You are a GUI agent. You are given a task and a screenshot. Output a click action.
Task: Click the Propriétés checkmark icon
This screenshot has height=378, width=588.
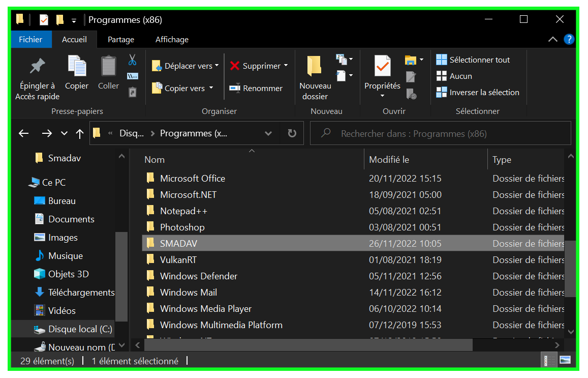(x=383, y=66)
